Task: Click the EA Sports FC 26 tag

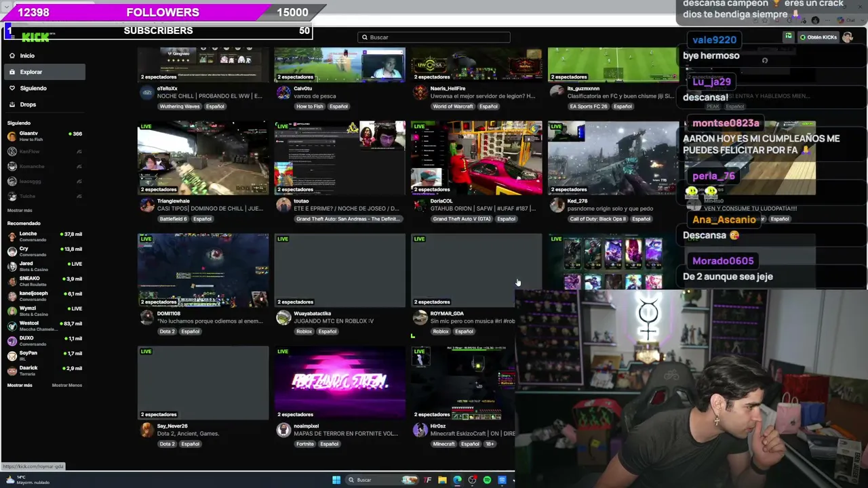Action: [589, 106]
